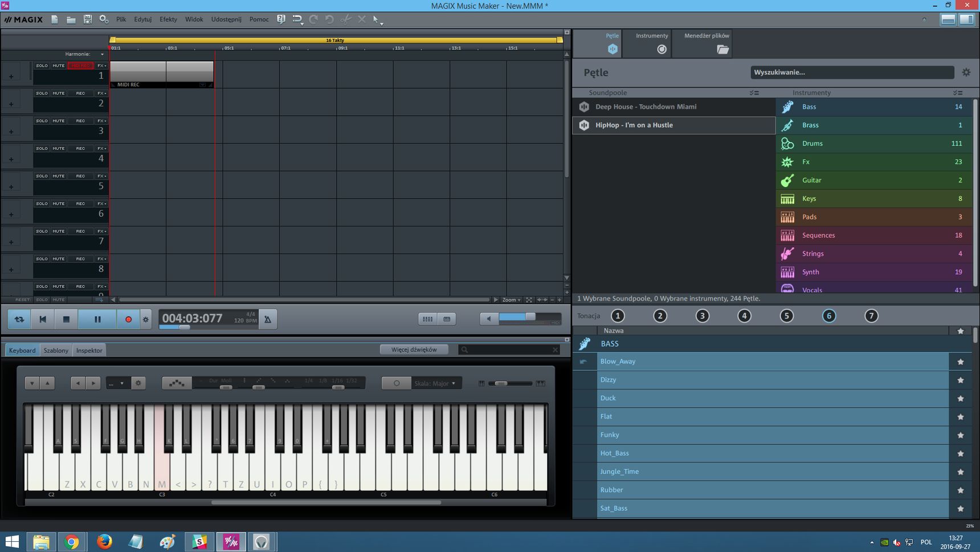980x552 pixels.
Task: Click the context help question mark icon
Action: [x=281, y=19]
